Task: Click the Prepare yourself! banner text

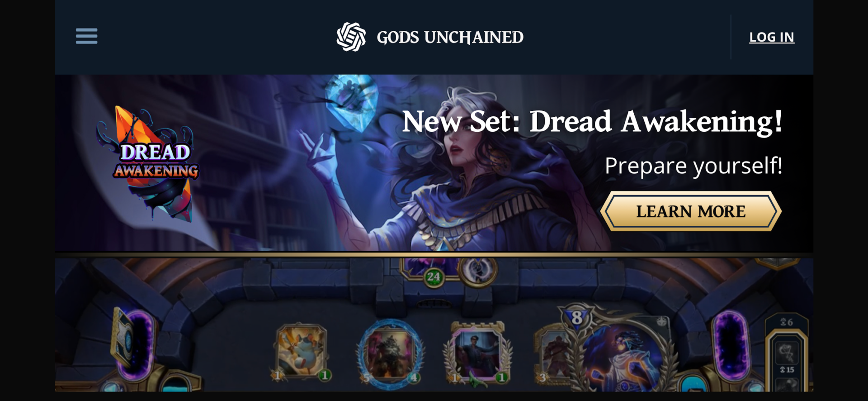Action: pos(693,166)
